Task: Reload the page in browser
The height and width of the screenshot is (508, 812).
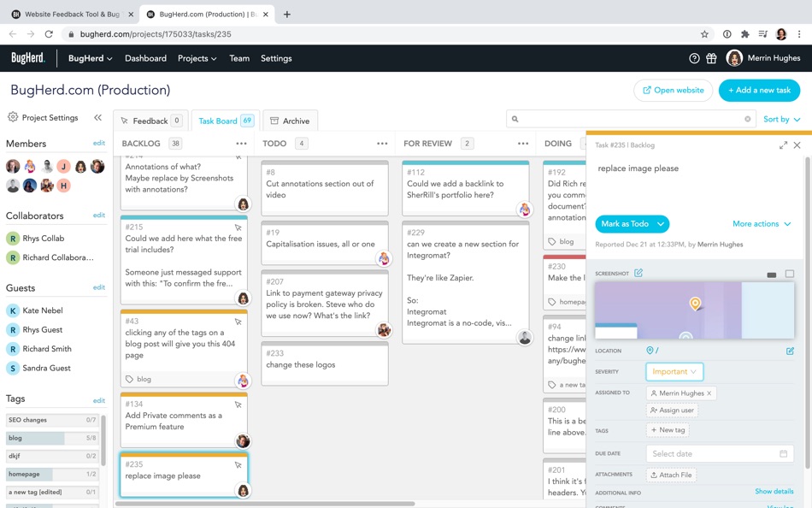Action: click(49, 34)
